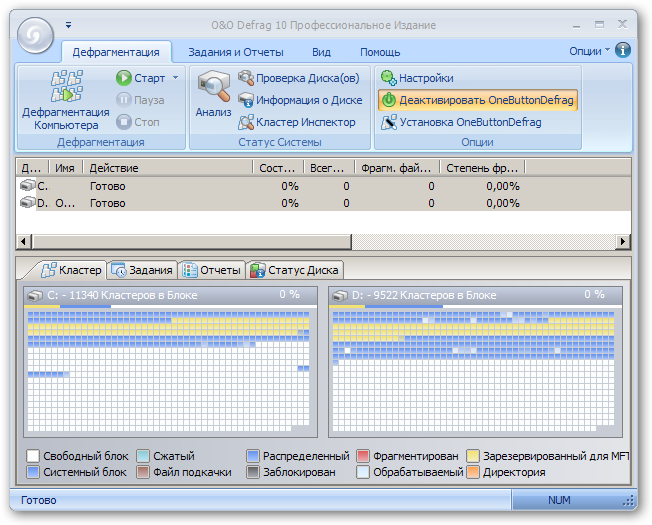Viewport: 652px width, 525px height.
Task: Run Анализ with the magnifier icon
Action: tap(213, 94)
